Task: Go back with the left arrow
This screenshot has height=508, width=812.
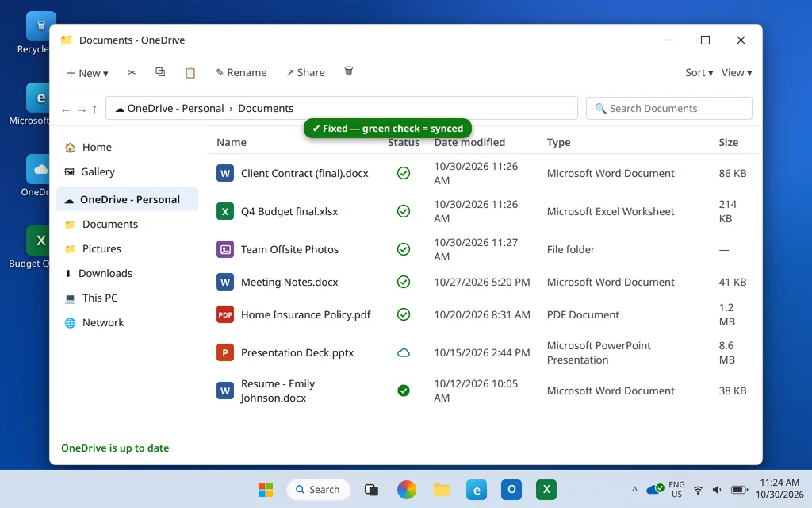Action: (x=66, y=110)
